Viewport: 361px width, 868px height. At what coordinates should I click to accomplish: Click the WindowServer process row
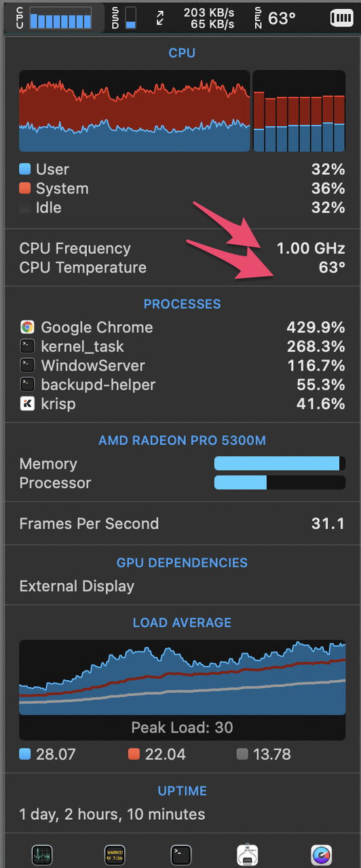point(182,366)
